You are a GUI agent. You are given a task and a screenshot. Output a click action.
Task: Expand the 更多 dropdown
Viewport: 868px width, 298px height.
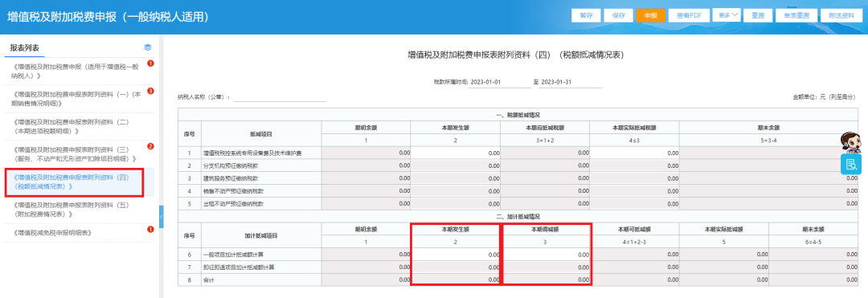point(726,15)
